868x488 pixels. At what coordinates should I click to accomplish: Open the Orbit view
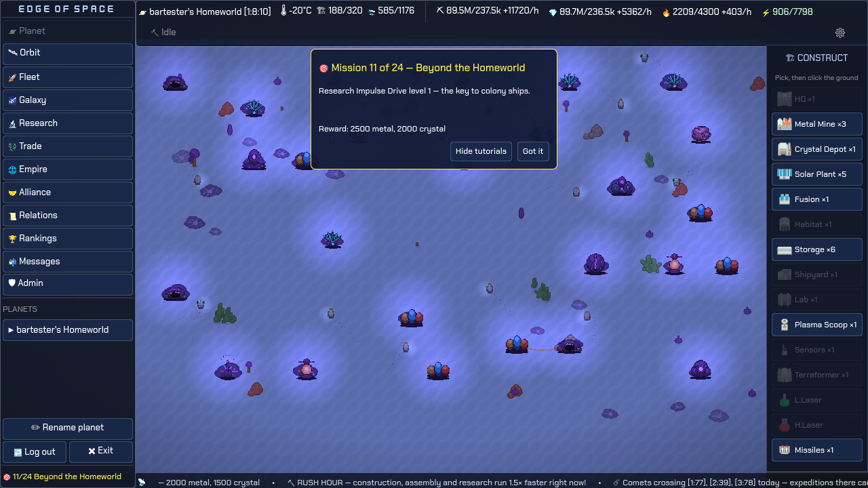pos(68,54)
